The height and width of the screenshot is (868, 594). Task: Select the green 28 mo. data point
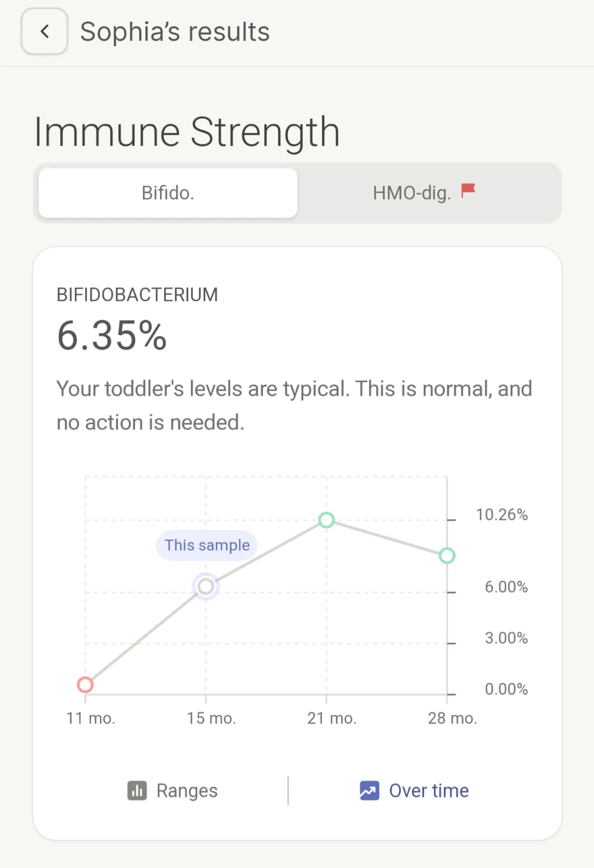tap(447, 556)
